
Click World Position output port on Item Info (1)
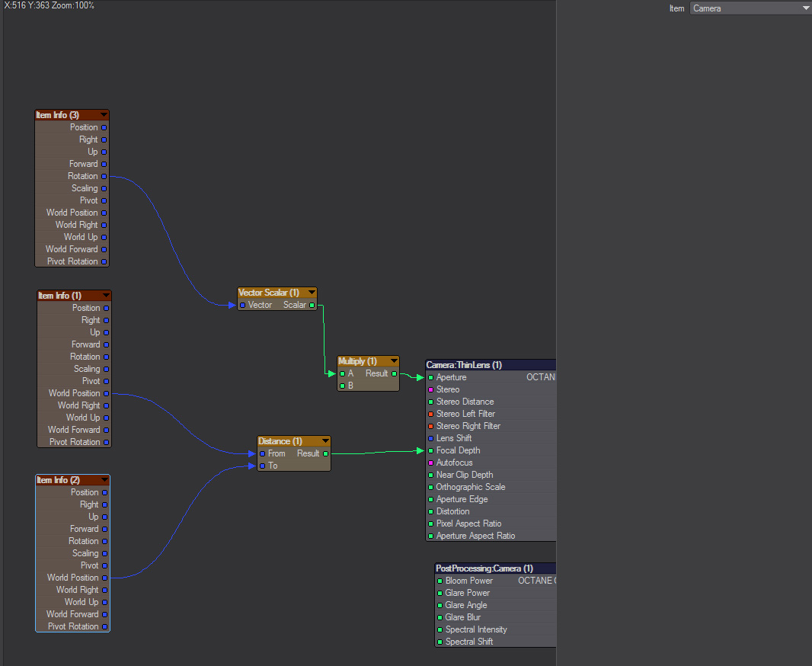pos(106,394)
